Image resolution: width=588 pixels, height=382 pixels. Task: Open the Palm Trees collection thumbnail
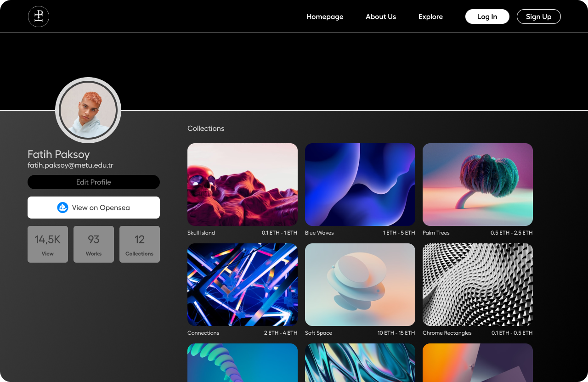coord(478,185)
